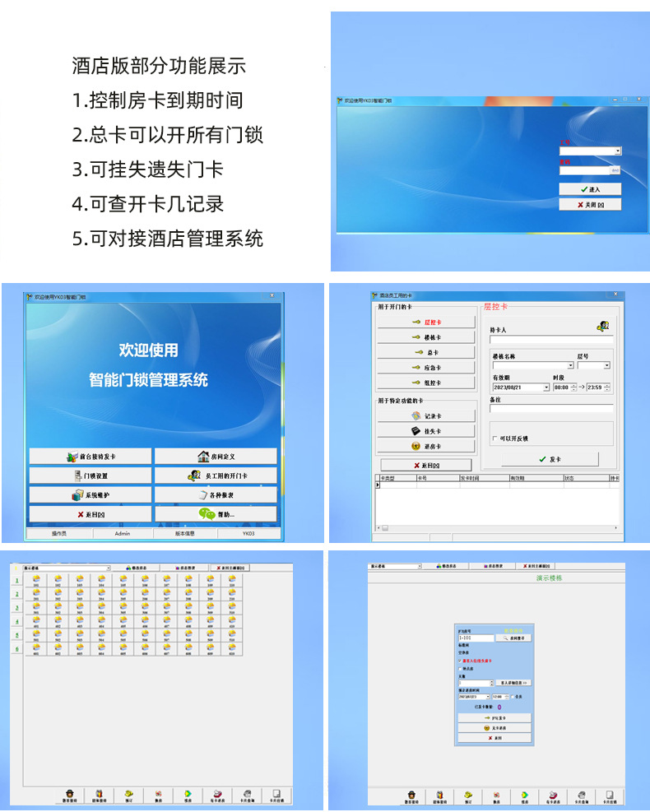Image resolution: width=650 pixels, height=812 pixels.
Task: Select 记录卡 record card option
Action: click(x=426, y=416)
